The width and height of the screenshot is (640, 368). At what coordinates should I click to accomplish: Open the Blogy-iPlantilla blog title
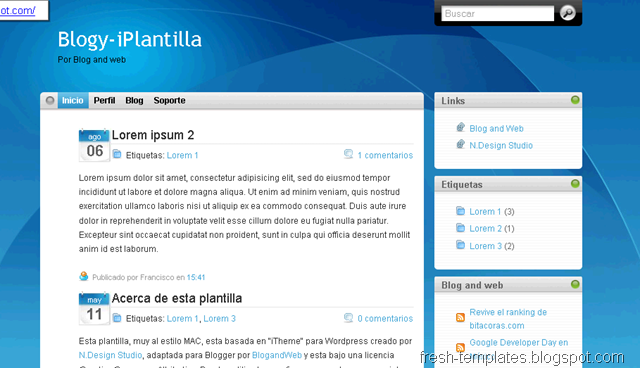pos(130,40)
